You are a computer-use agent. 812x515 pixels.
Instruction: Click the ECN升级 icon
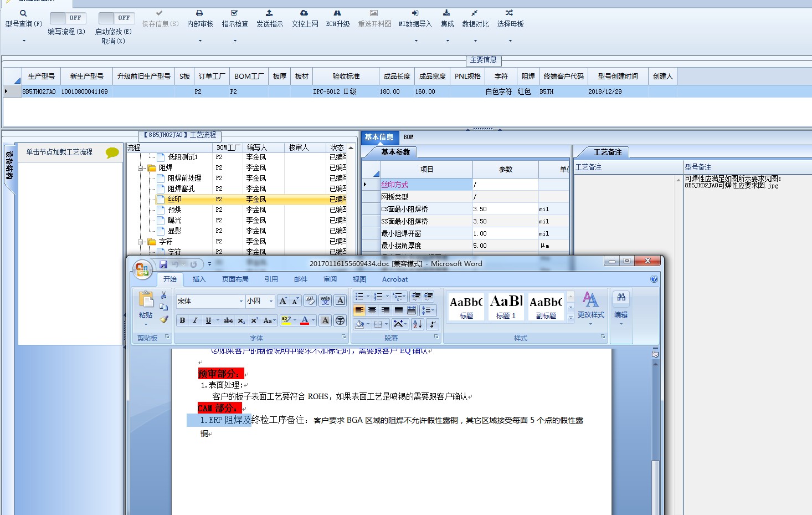pyautogui.click(x=337, y=13)
